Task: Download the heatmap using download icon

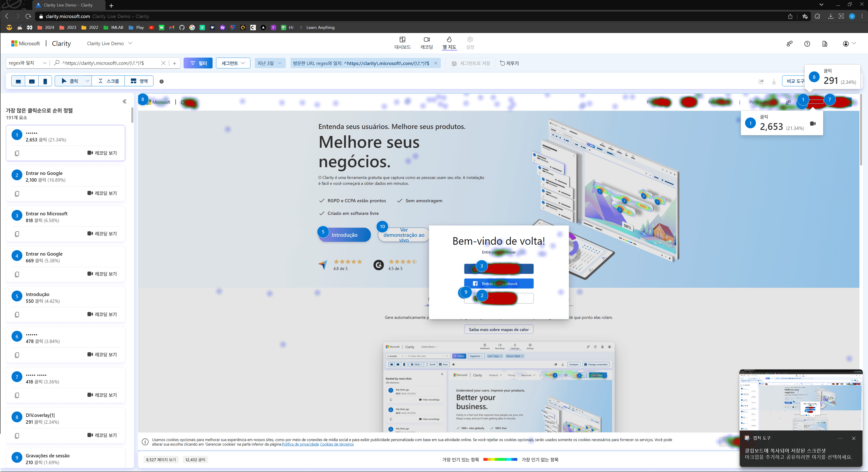Action: click(x=774, y=82)
